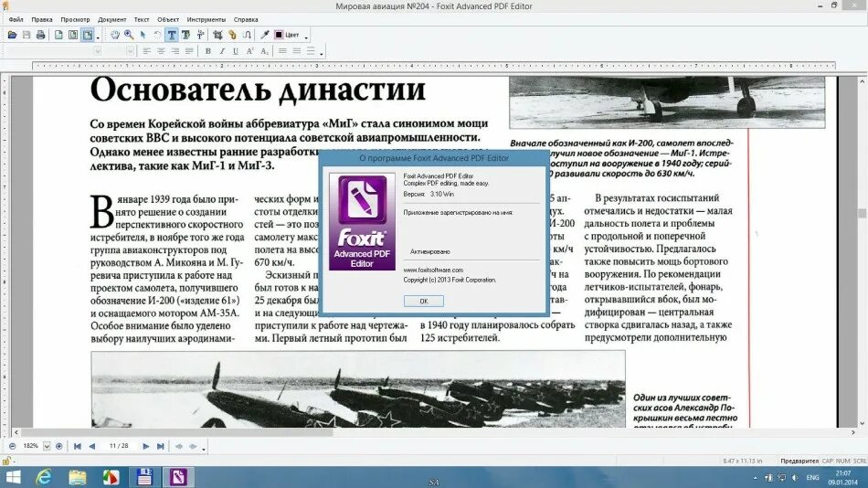Screen dimensions: 868x488
Task: Select the curve path tool icon
Action: 247,35
